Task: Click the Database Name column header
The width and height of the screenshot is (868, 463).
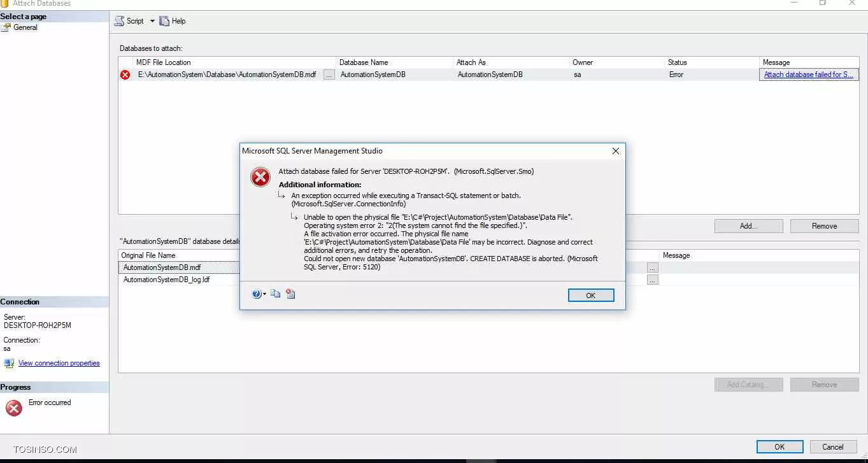Action: [394, 62]
